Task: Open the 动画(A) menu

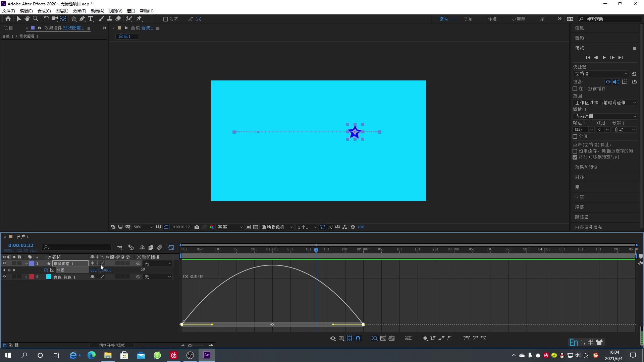Action: [x=97, y=11]
